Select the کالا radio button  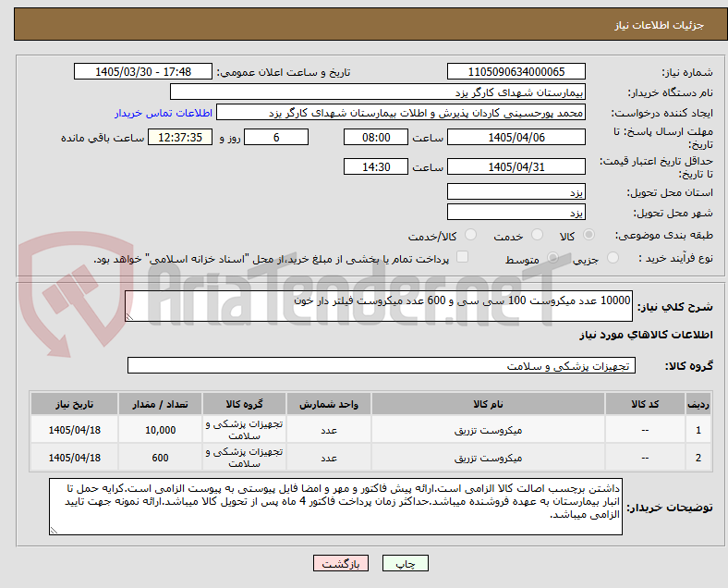(588, 235)
